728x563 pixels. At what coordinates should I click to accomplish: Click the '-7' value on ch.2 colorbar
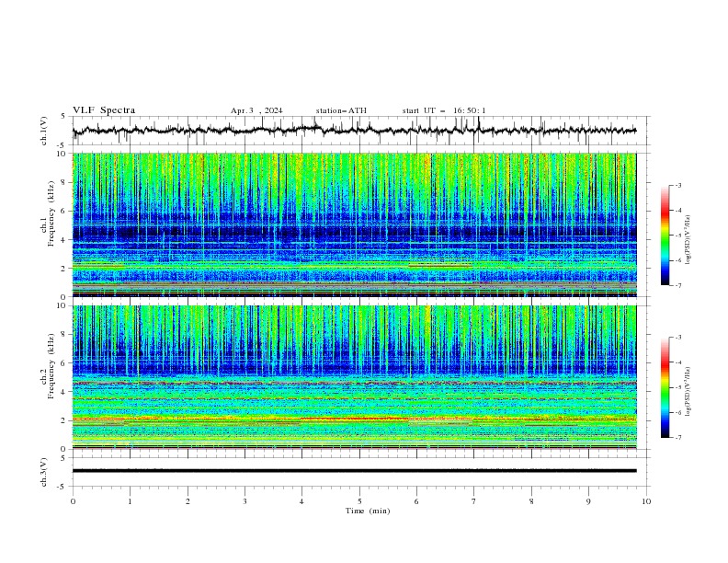coord(677,437)
